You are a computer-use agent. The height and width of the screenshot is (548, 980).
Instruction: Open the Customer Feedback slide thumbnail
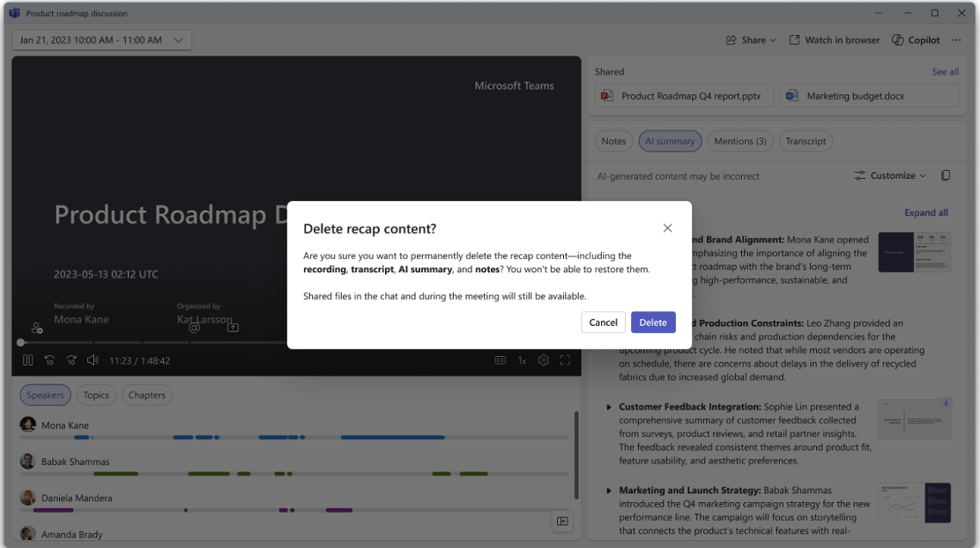(915, 418)
